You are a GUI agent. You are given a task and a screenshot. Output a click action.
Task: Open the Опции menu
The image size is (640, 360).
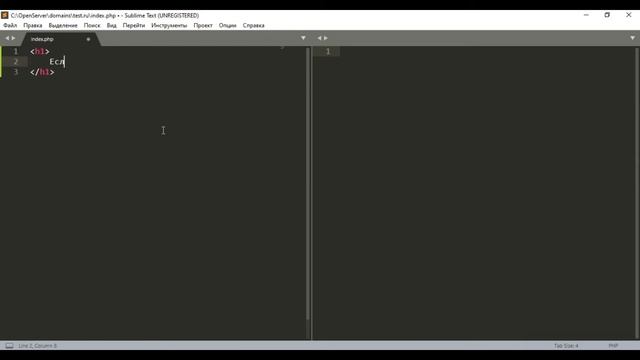pyautogui.click(x=227, y=25)
